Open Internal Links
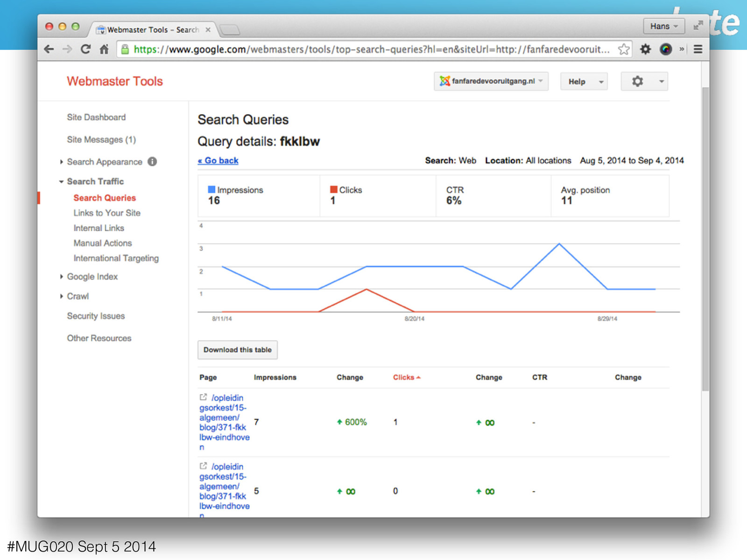Image resolution: width=747 pixels, height=560 pixels. pos(99,228)
